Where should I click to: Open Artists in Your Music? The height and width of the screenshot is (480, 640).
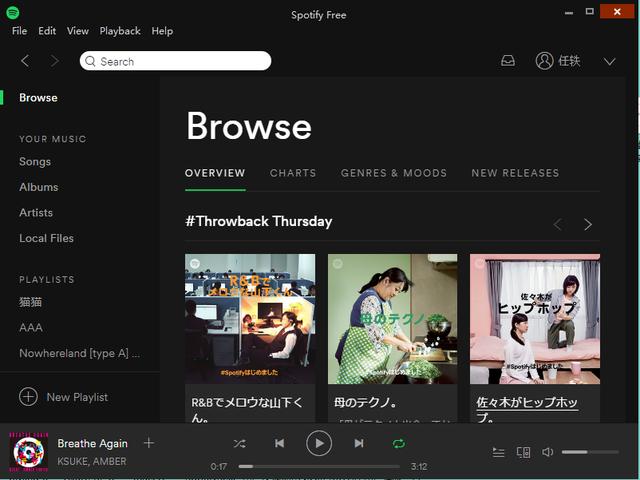coord(36,213)
